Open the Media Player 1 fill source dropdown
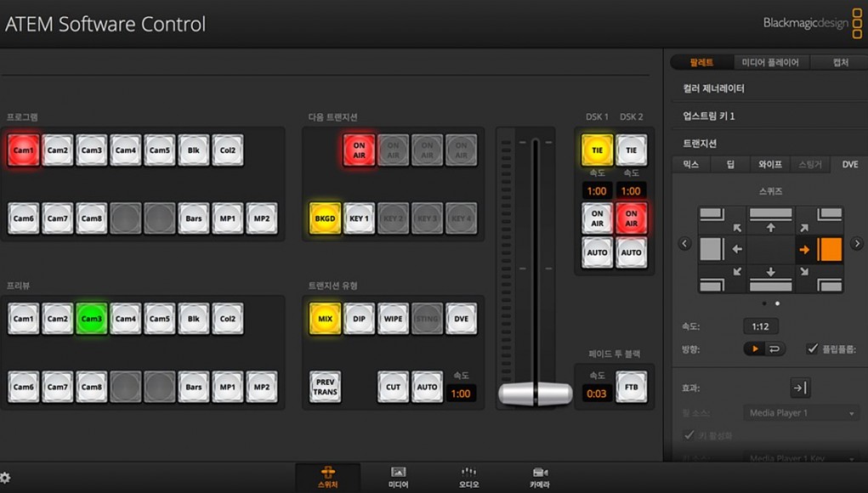Image resolution: width=868 pixels, height=493 pixels. pos(802,413)
